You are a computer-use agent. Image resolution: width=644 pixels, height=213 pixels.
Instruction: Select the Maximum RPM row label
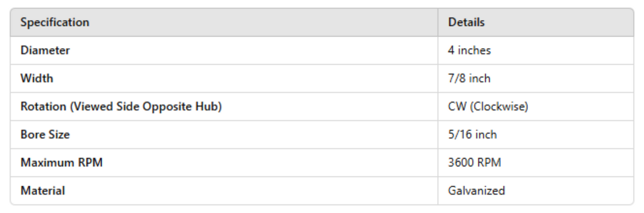(x=62, y=163)
